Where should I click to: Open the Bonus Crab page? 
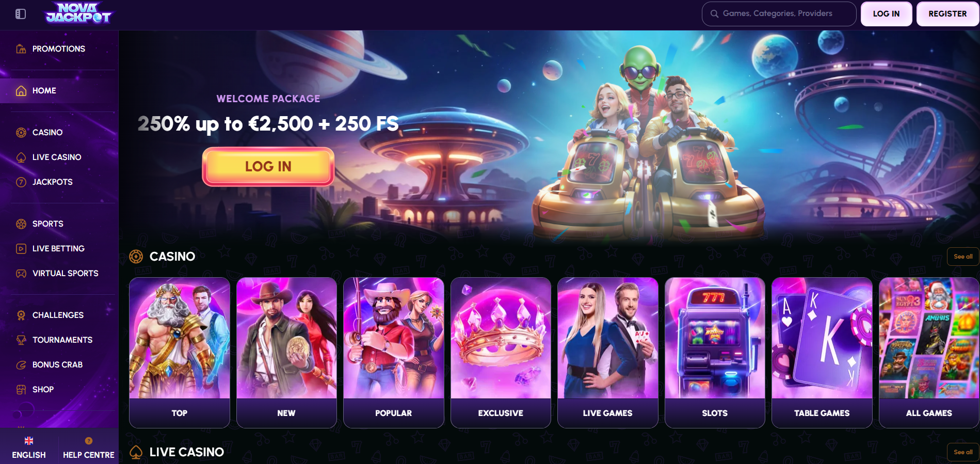tap(58, 364)
